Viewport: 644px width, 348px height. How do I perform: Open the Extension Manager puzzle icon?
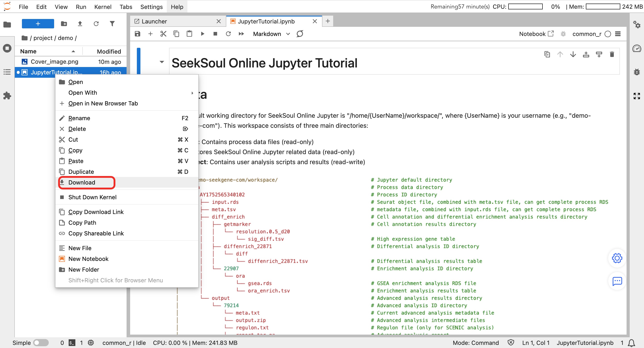(x=7, y=96)
